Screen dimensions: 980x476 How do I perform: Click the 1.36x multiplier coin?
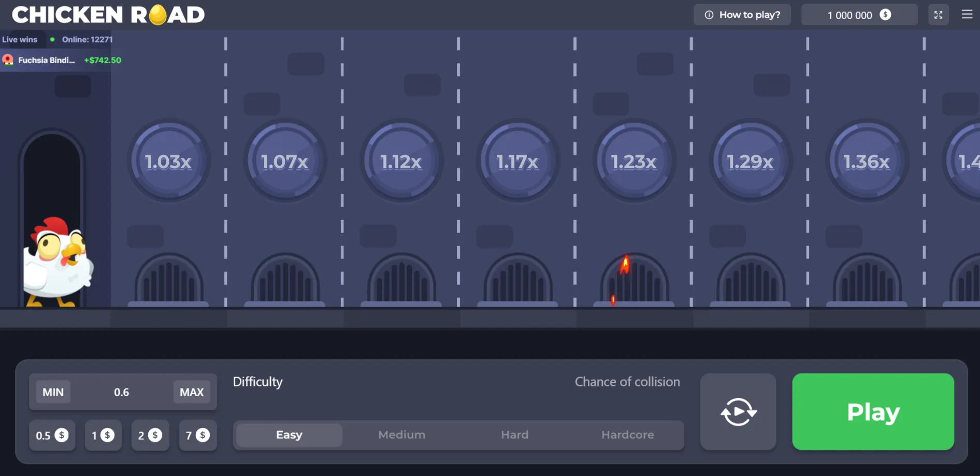pos(867,162)
